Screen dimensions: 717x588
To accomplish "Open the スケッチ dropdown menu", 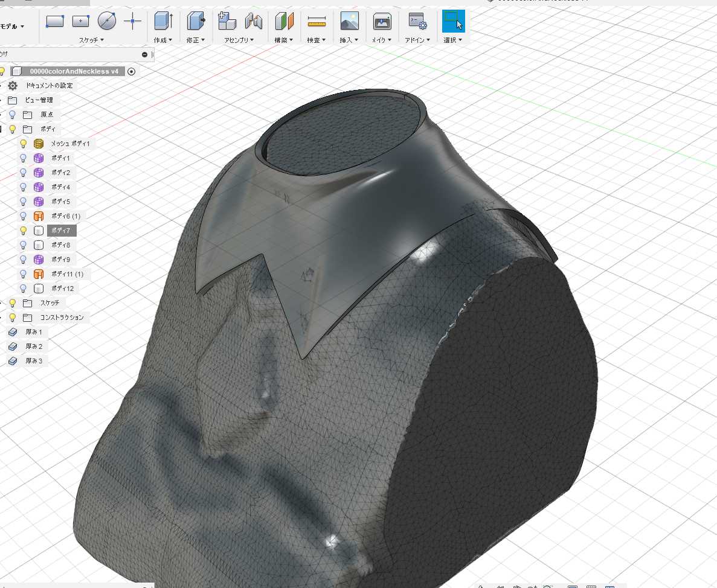I will pyautogui.click(x=91, y=40).
